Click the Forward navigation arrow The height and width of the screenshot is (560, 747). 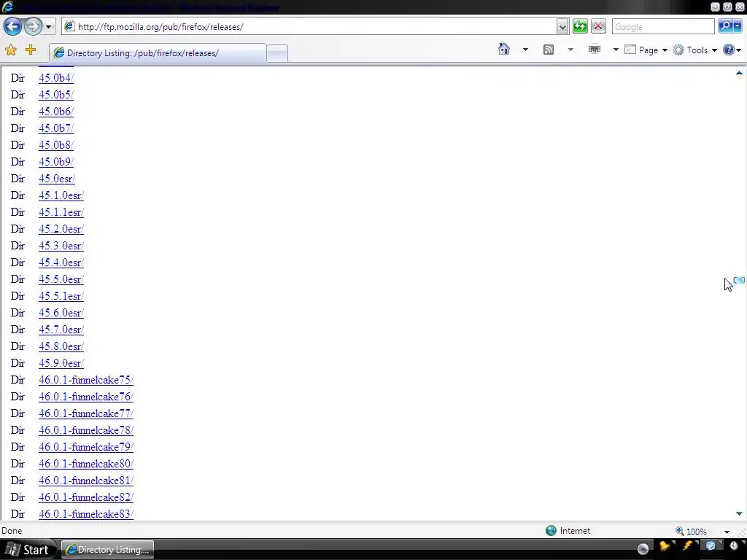[x=33, y=26]
